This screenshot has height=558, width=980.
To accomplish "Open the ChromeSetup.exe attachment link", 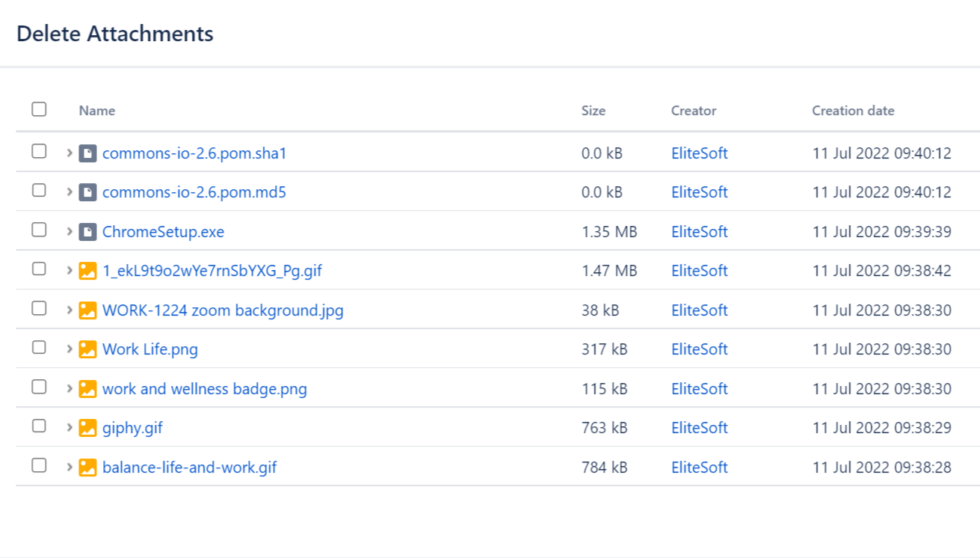I will (x=163, y=232).
